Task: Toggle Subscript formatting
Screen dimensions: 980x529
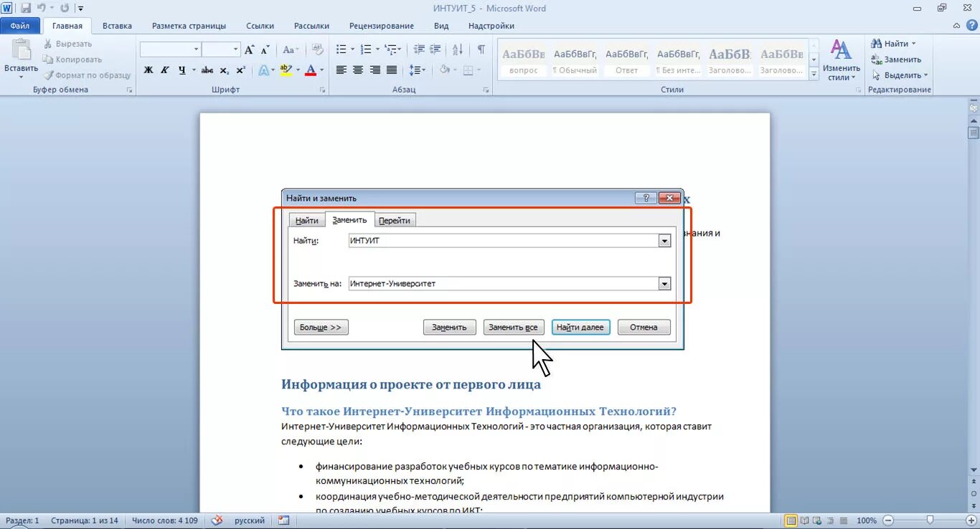Action: (x=225, y=70)
